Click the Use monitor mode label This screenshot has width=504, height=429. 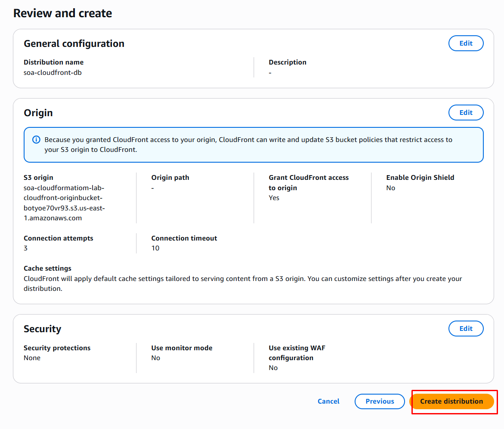tap(182, 348)
